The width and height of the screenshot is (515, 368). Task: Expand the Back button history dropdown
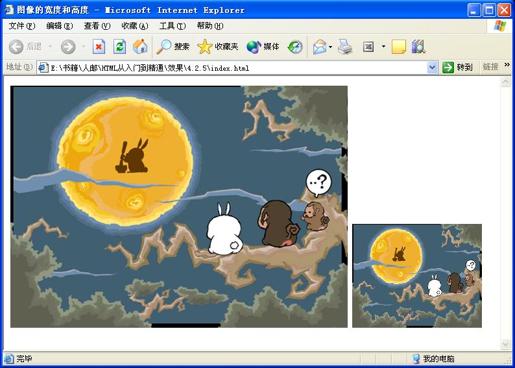tap(50, 47)
